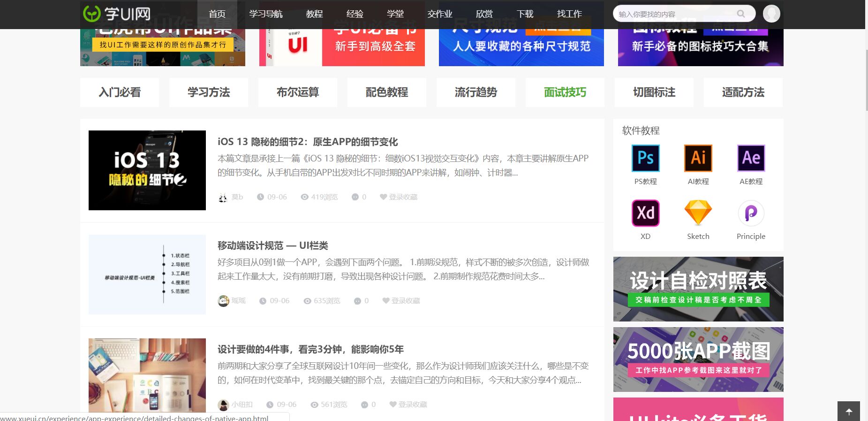Image resolution: width=868 pixels, height=421 pixels.
Task: Select the 布尔运算 category tab
Action: [x=298, y=92]
